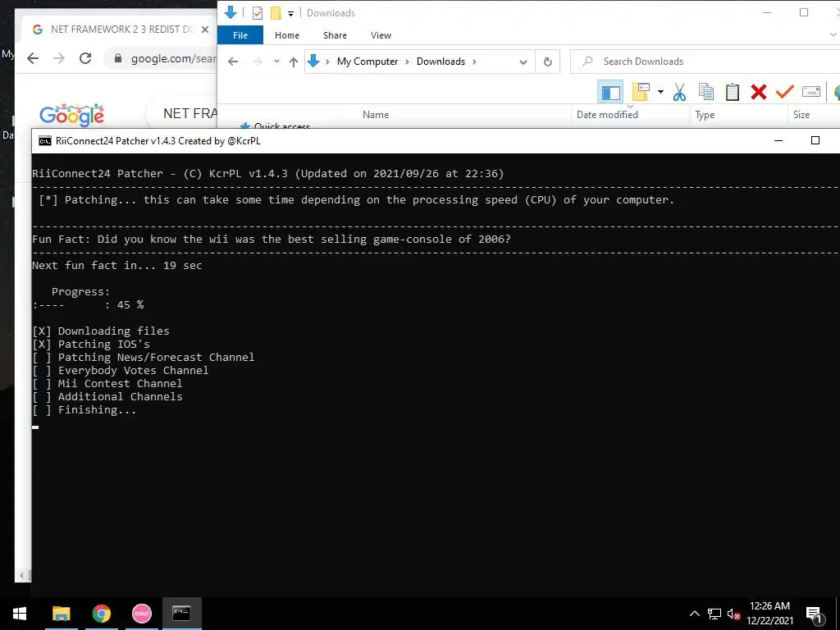
Task: Click Chrome forward arrow
Action: [x=59, y=58]
